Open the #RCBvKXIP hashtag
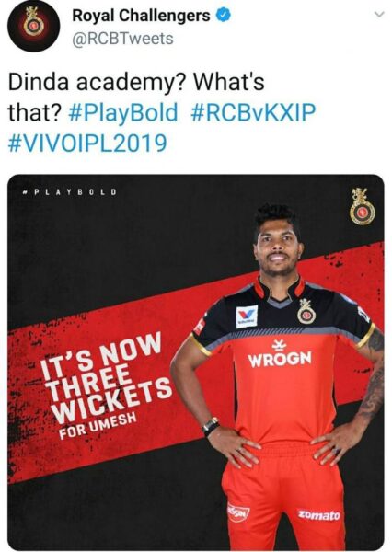This screenshot has width=392, height=552. pos(253,113)
